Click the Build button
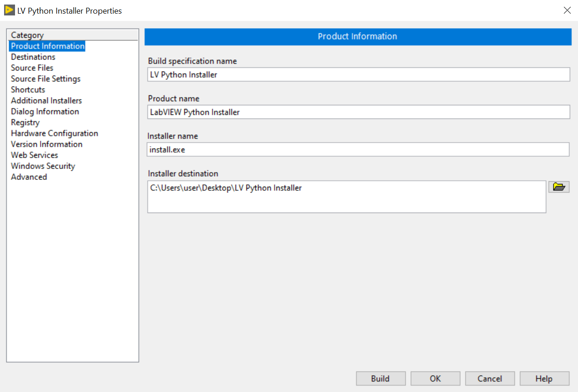The image size is (578, 392). click(x=381, y=378)
